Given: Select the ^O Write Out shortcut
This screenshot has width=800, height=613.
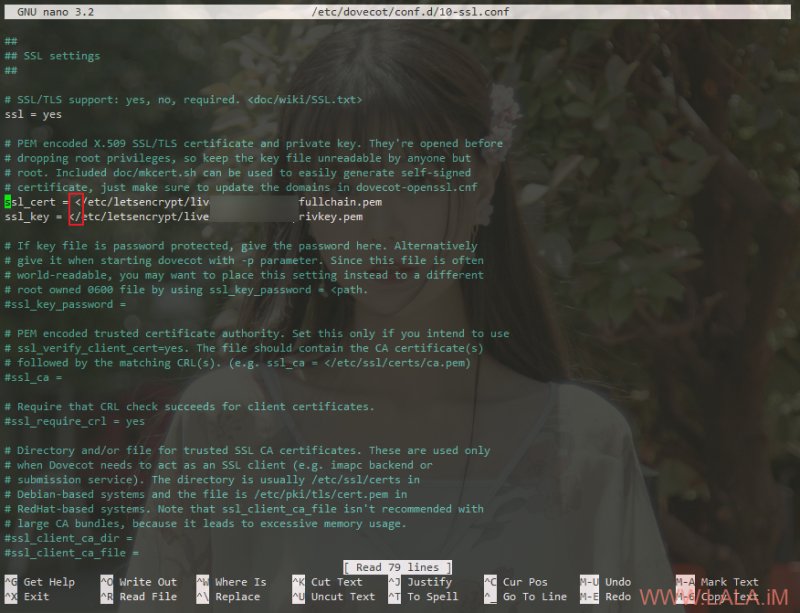Looking at the screenshot, I should point(139,582).
